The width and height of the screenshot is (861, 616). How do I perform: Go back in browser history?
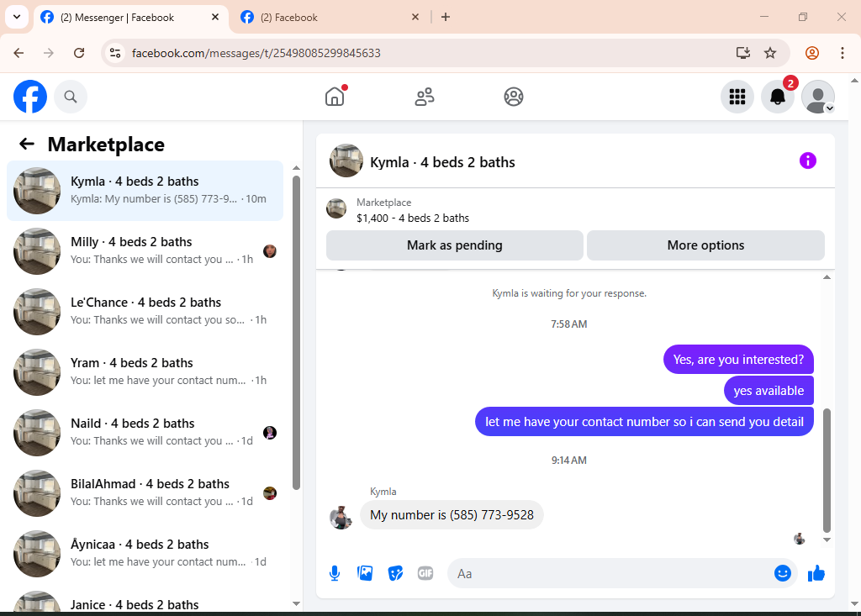(x=18, y=53)
